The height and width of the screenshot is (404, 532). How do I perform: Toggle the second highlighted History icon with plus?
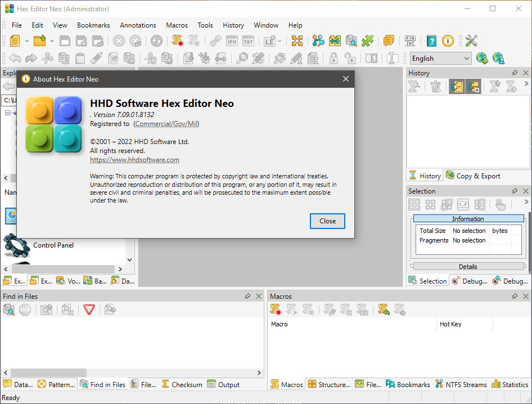pyautogui.click(x=474, y=87)
